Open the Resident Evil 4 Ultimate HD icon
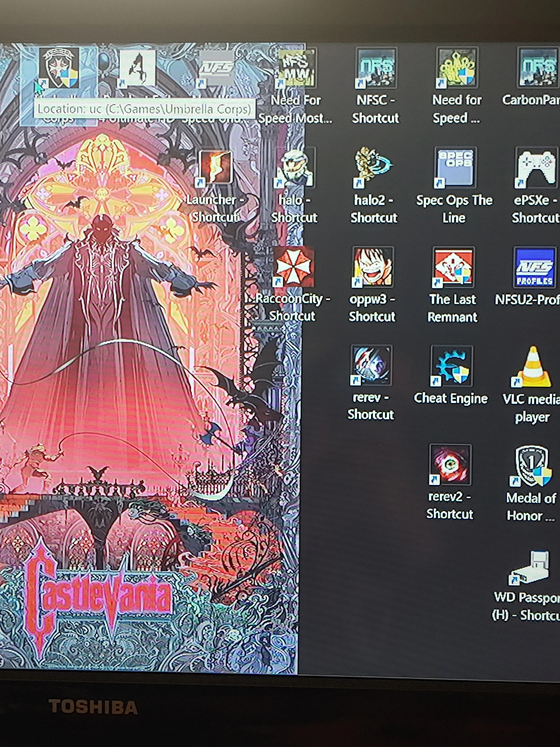This screenshot has width=560, height=747. point(138,68)
